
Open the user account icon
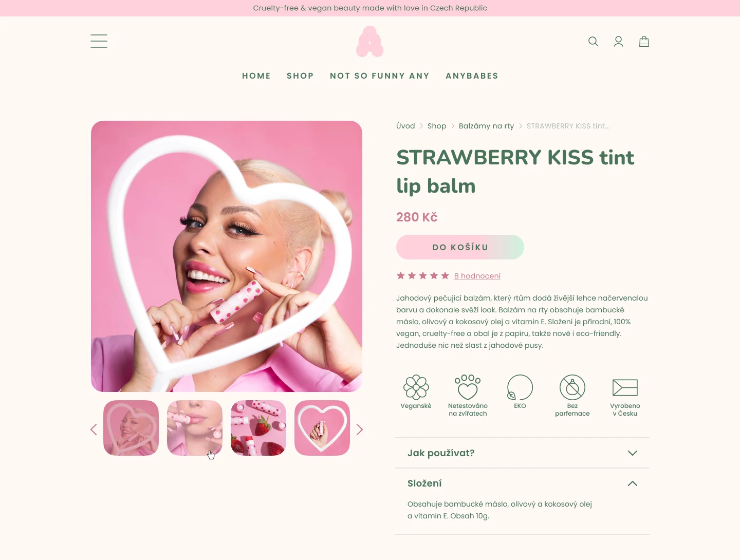618,41
